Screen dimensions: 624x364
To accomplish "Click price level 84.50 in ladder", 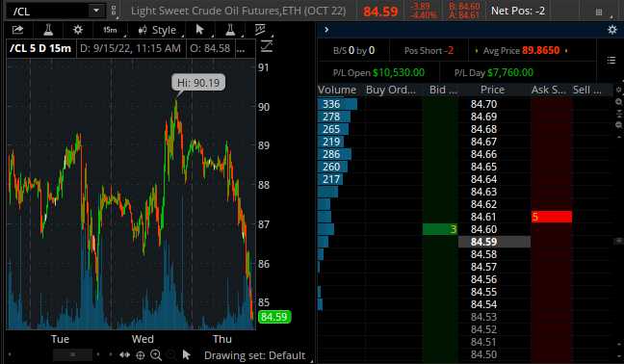I will (484, 354).
